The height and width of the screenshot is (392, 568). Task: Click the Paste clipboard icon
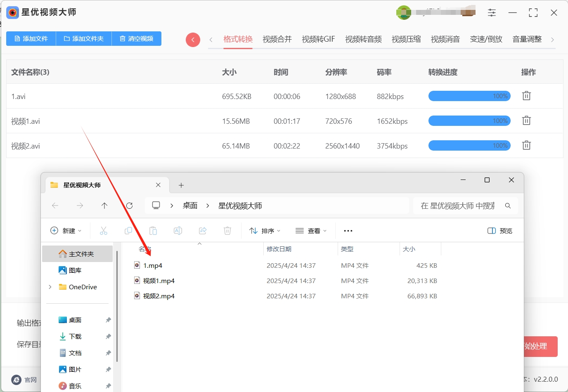tap(153, 231)
